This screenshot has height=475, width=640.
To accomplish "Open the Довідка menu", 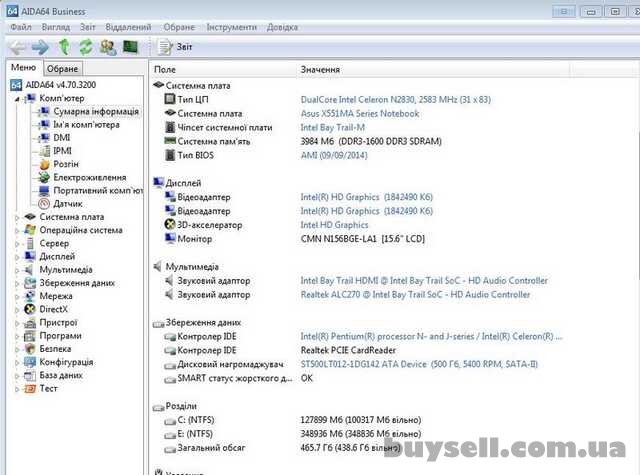I will [x=282, y=27].
